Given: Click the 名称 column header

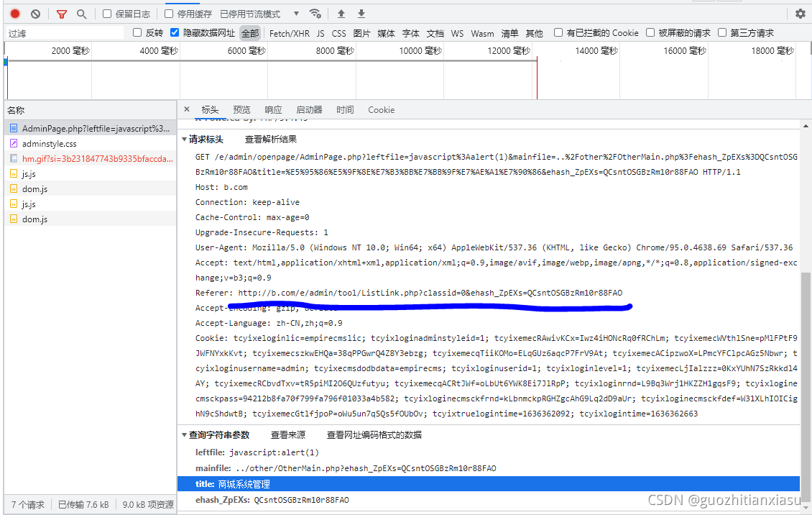Looking at the screenshot, I should pos(90,110).
